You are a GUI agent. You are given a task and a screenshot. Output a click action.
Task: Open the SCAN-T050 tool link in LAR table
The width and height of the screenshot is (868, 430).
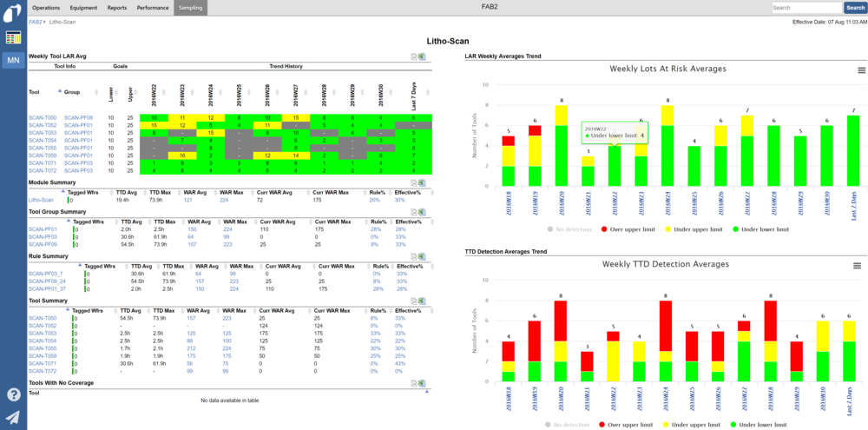pyautogui.click(x=42, y=117)
